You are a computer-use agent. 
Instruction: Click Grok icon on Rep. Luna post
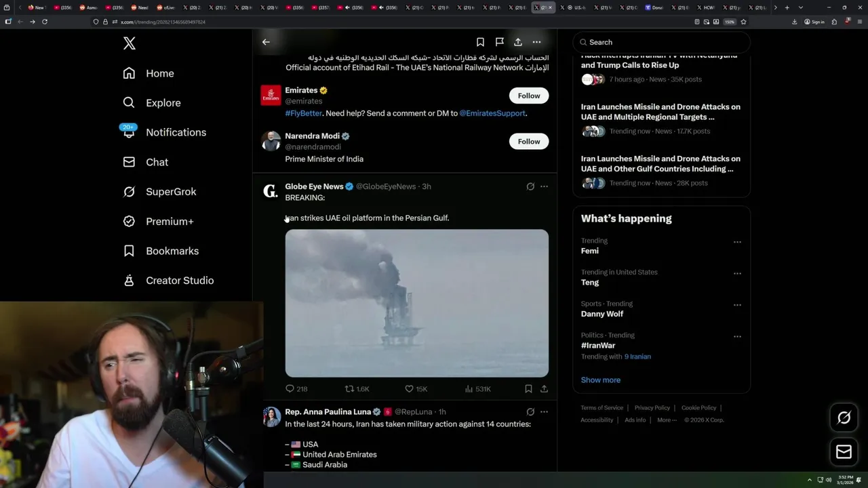pos(530,411)
